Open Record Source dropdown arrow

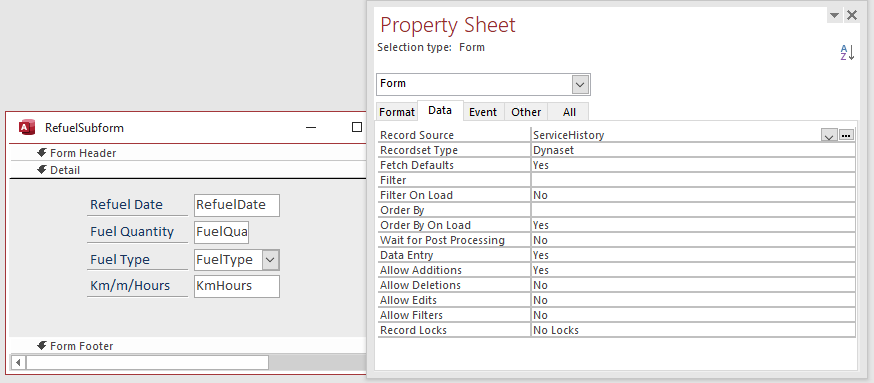(x=829, y=135)
